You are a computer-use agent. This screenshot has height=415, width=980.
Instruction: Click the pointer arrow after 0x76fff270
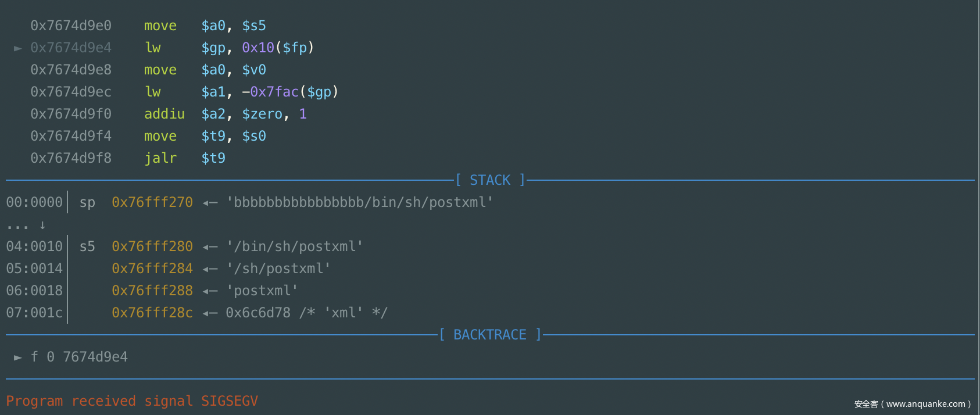[210, 203]
